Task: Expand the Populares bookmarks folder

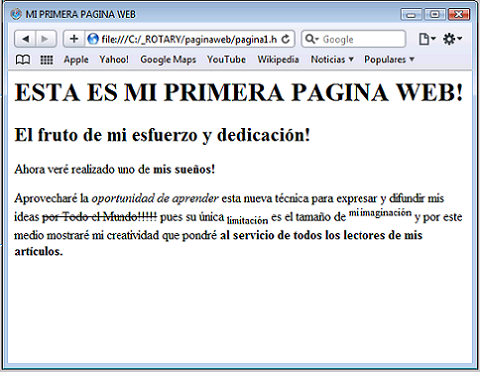Action: click(x=389, y=59)
